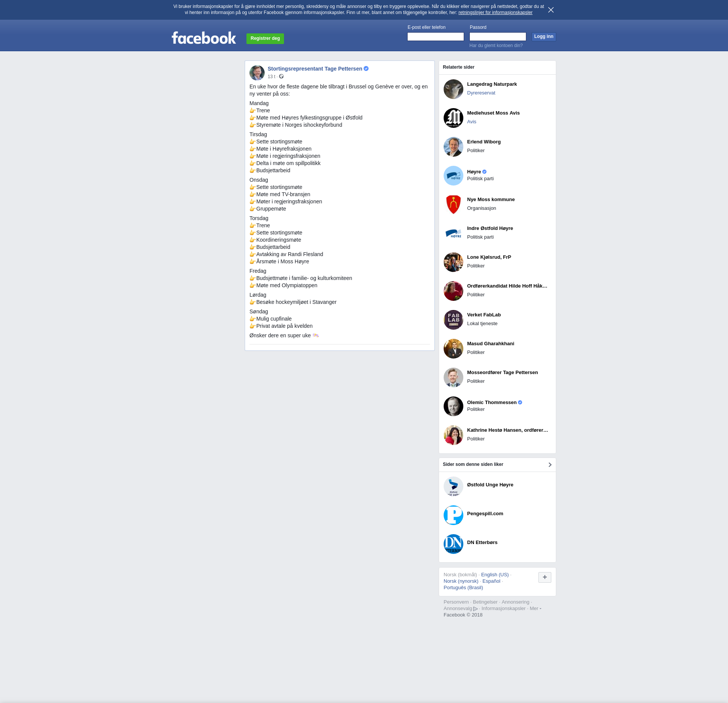Click the public globe icon under post title
The width and height of the screenshot is (728, 703).
pyautogui.click(x=281, y=77)
